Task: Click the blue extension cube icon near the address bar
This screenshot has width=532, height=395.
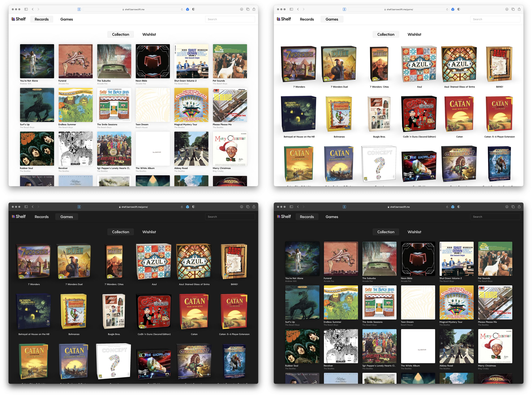Action: pos(188,9)
